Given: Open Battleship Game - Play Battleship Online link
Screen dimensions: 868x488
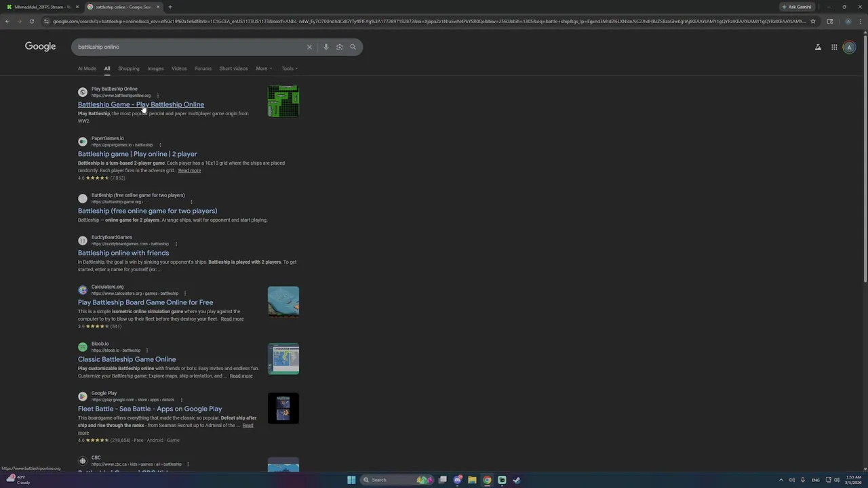Looking at the screenshot, I should pos(141,104).
